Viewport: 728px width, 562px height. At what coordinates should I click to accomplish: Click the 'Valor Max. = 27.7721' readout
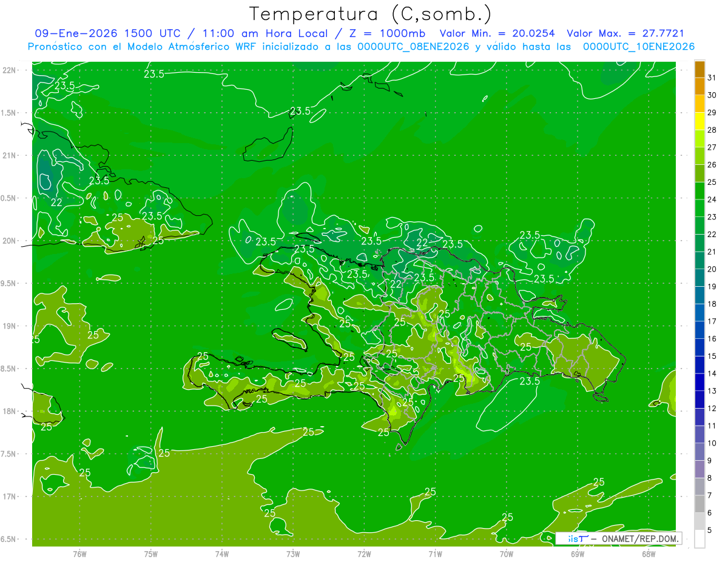625,33
